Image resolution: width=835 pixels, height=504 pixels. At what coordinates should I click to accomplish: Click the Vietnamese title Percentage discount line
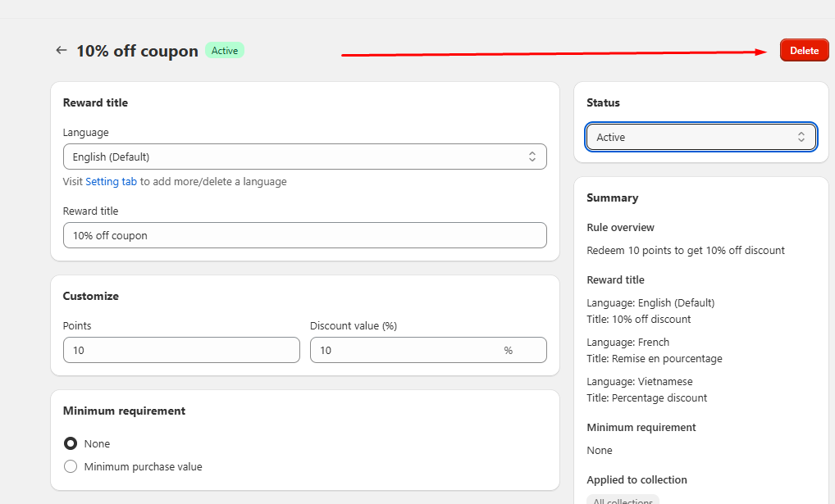click(646, 398)
